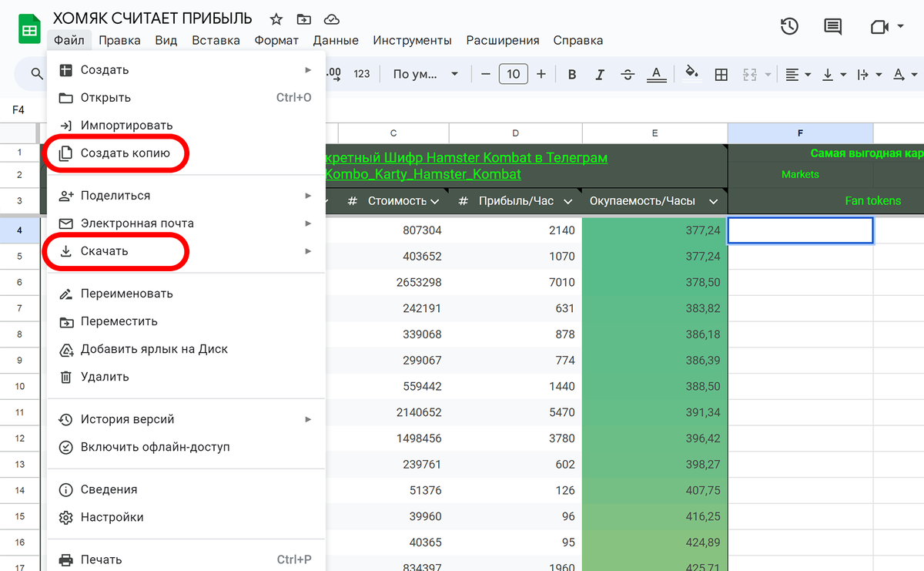Open Настройки from the menu

point(186,517)
